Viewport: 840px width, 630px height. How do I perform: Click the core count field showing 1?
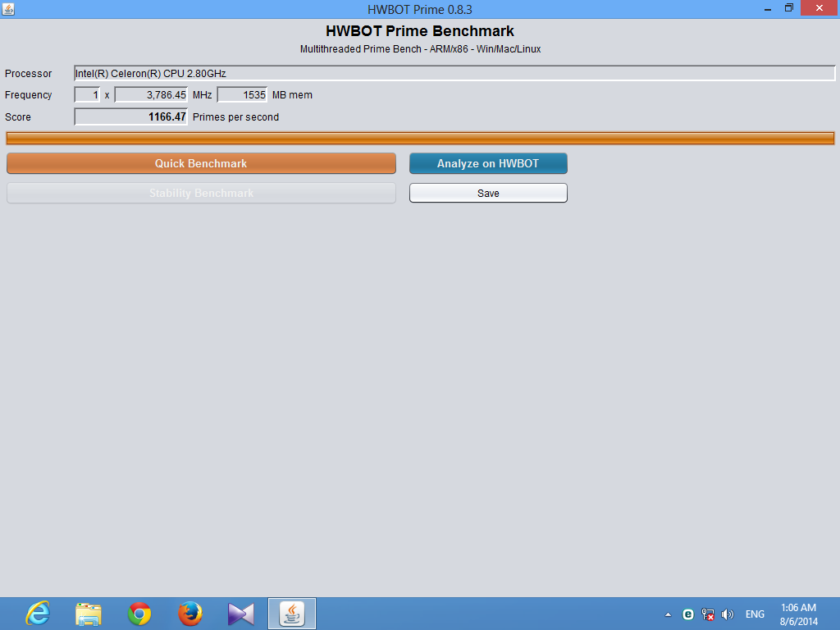click(x=87, y=95)
